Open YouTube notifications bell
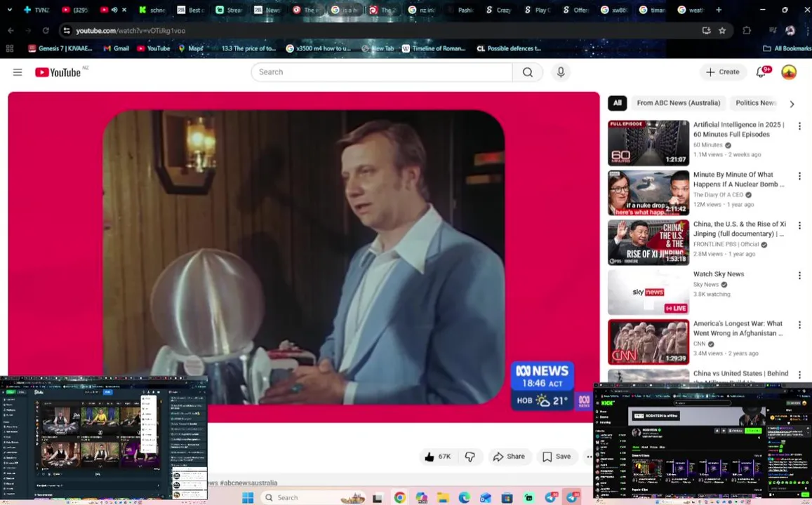This screenshot has width=812, height=505. [761, 72]
